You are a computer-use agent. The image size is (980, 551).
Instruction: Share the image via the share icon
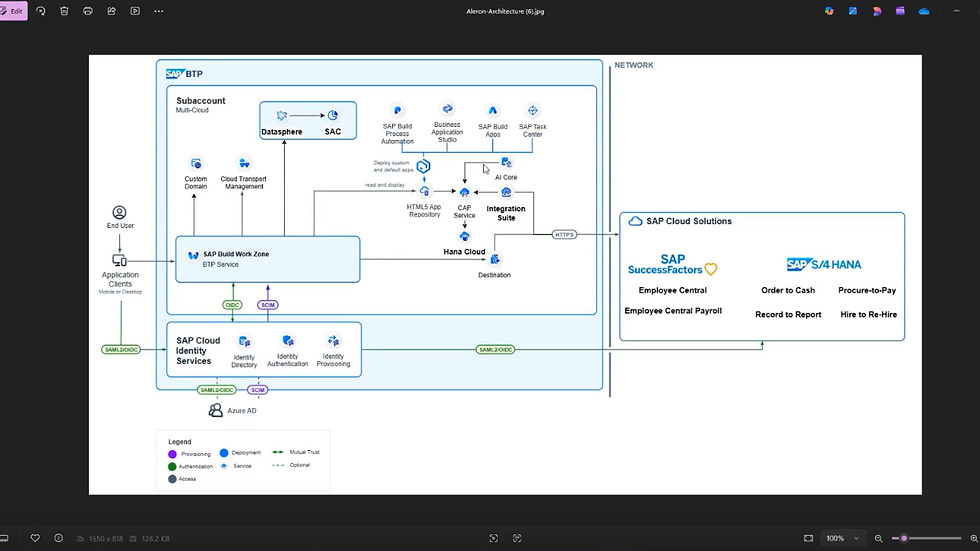pos(111,11)
